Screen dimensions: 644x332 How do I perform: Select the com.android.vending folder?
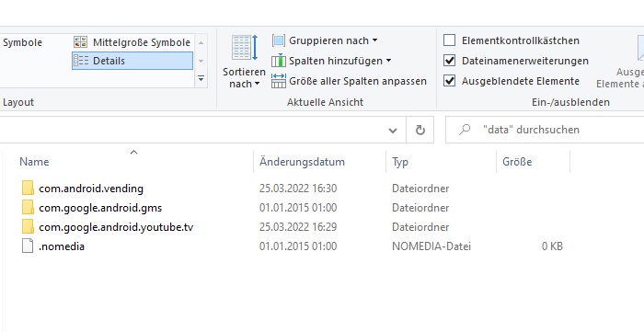coord(91,189)
